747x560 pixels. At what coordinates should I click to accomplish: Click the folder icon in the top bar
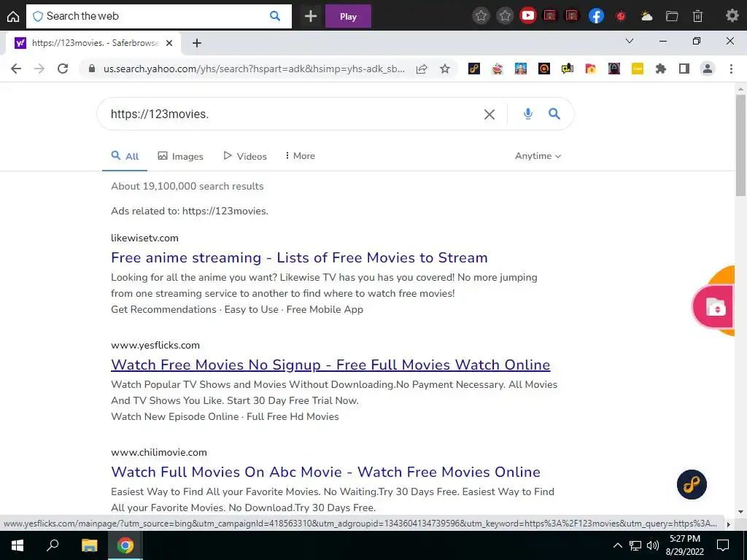pos(672,16)
